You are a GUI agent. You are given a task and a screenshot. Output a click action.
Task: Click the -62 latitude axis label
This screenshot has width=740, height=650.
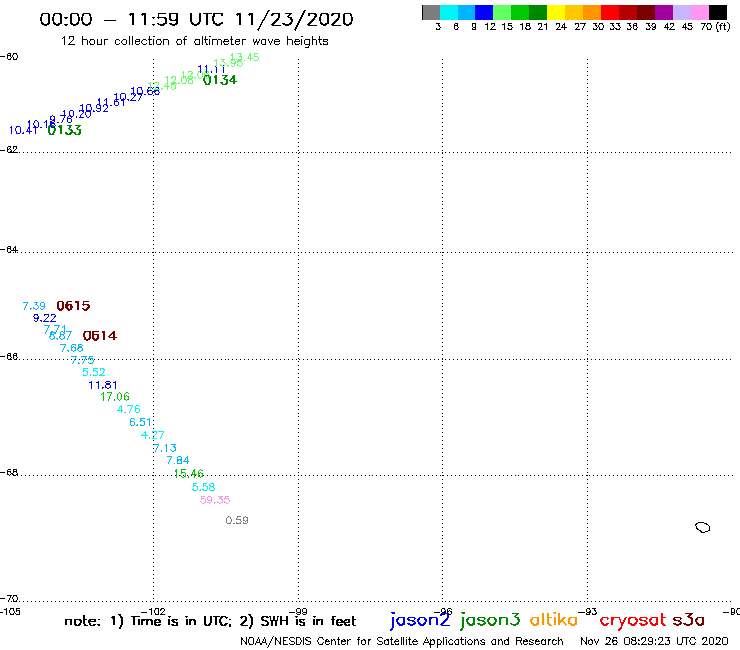click(9, 150)
